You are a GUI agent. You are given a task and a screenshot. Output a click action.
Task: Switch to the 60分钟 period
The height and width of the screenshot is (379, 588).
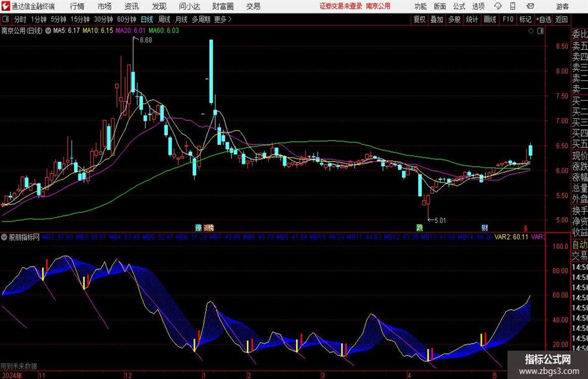coord(126,19)
